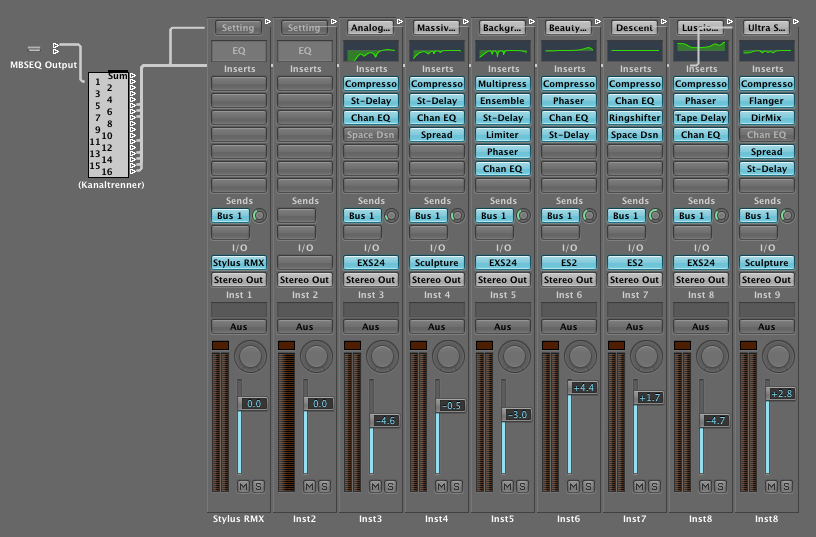Open the EQ thumbnail on Analog channel strip

(371, 50)
